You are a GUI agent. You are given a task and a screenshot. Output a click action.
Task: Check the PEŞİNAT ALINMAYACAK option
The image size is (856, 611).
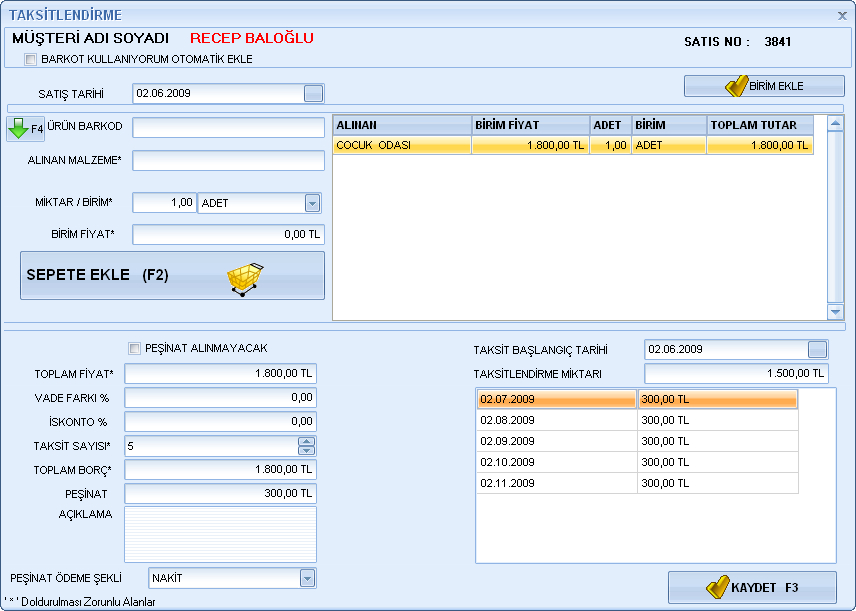[x=134, y=348]
